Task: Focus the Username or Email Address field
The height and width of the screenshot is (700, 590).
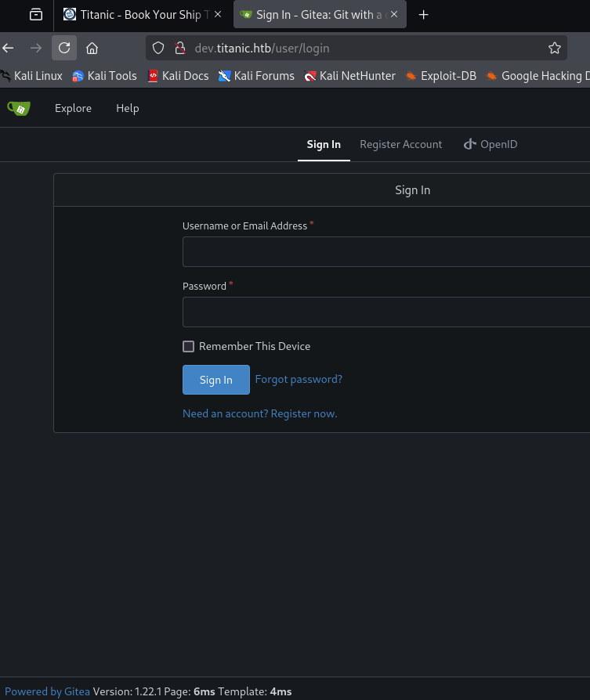Action: (x=385, y=252)
